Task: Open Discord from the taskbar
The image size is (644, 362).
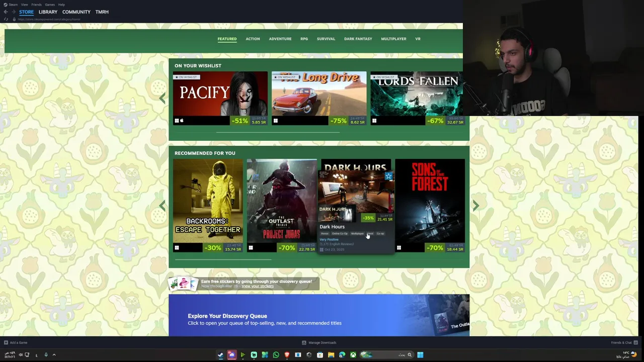Action: pyautogui.click(x=231, y=355)
